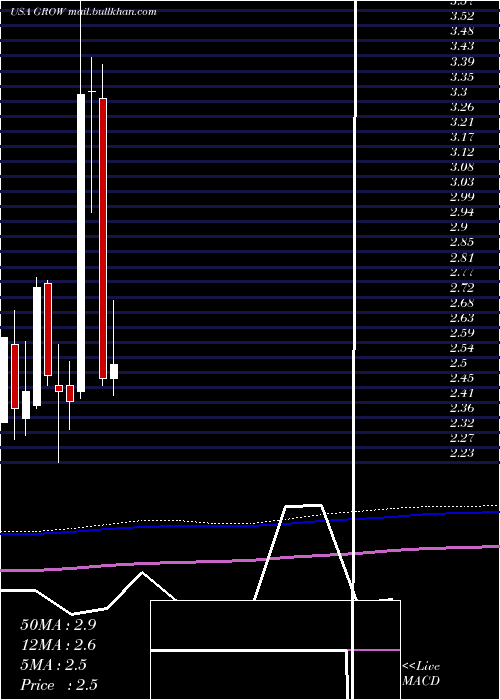Click the 3.12 price axis label
The image size is (500, 700).
click(x=462, y=152)
